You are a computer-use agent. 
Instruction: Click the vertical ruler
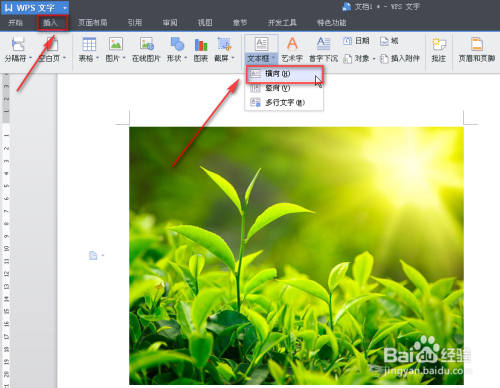tap(6, 230)
